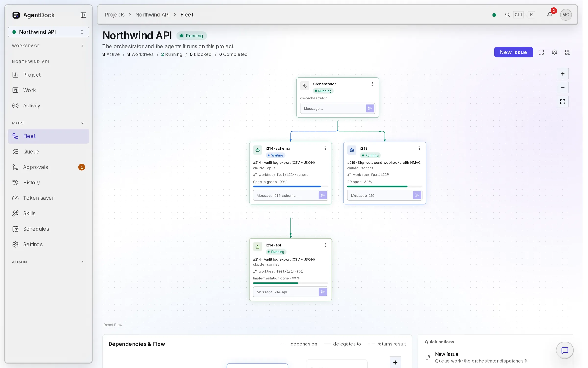Open Orchestrator node options menu
The height and width of the screenshot is (368, 588).
tap(372, 84)
